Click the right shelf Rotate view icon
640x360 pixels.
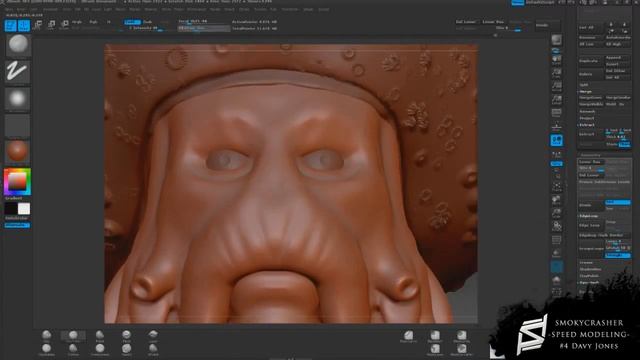pos(557,226)
